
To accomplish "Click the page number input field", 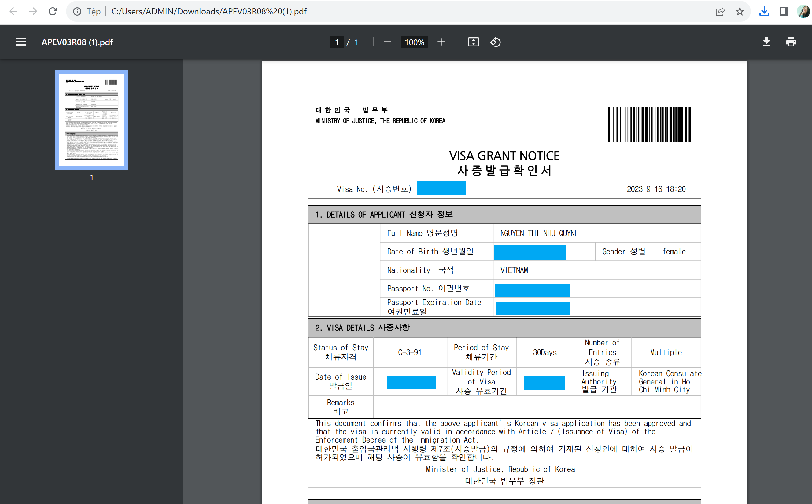I will pos(337,42).
